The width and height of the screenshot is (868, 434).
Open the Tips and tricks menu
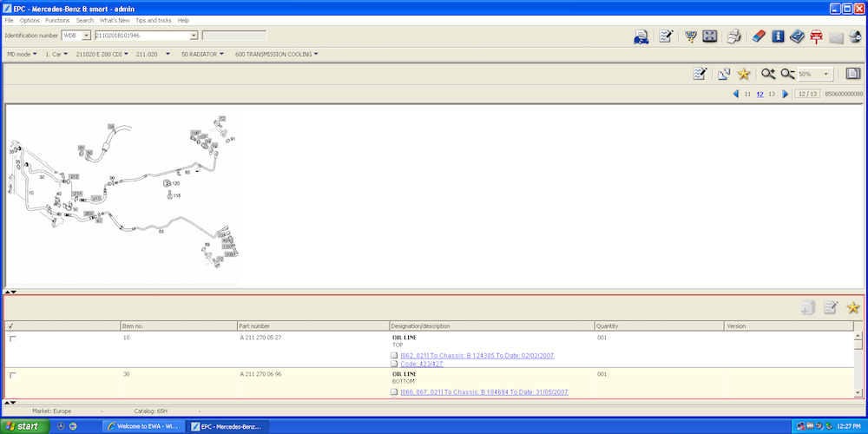point(154,21)
